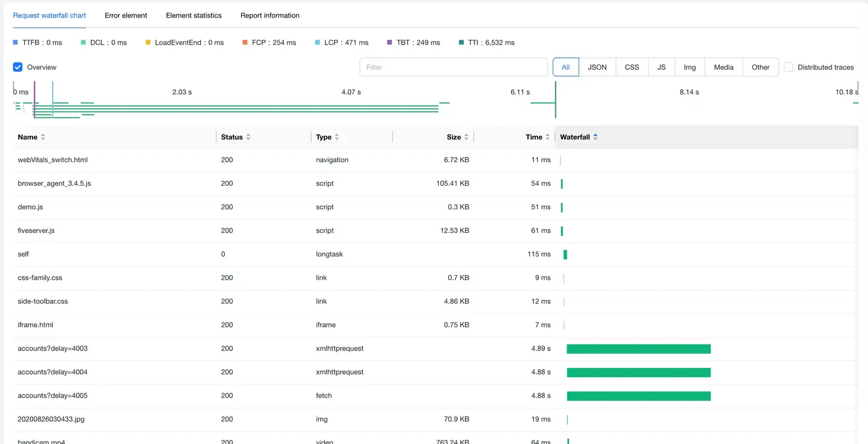
Task: Select the All resource filter
Action: 565,67
